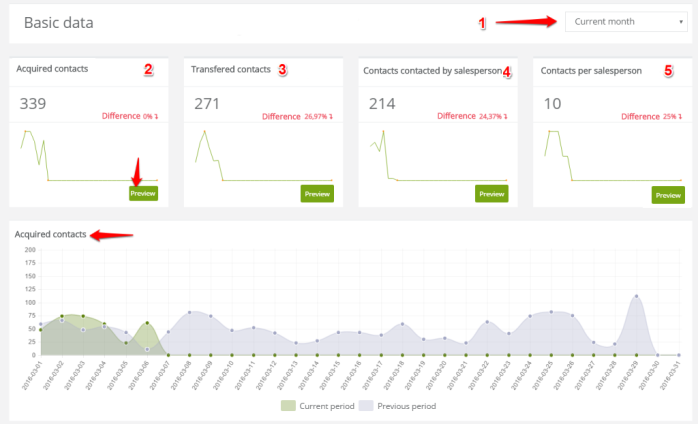The width and height of the screenshot is (698, 424).
Task: Select the Transfered contacts card title
Action: 231,69
